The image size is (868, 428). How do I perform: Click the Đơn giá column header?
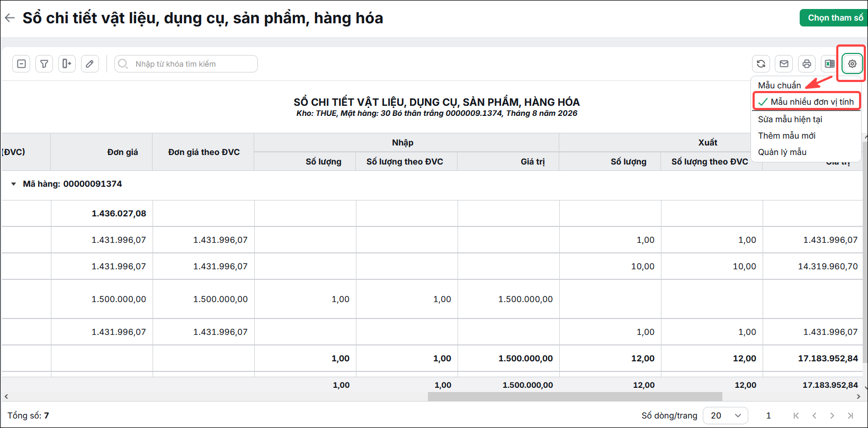coord(102,152)
